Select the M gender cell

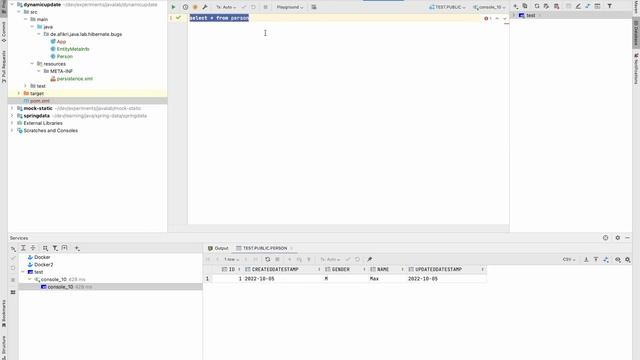[x=345, y=279]
